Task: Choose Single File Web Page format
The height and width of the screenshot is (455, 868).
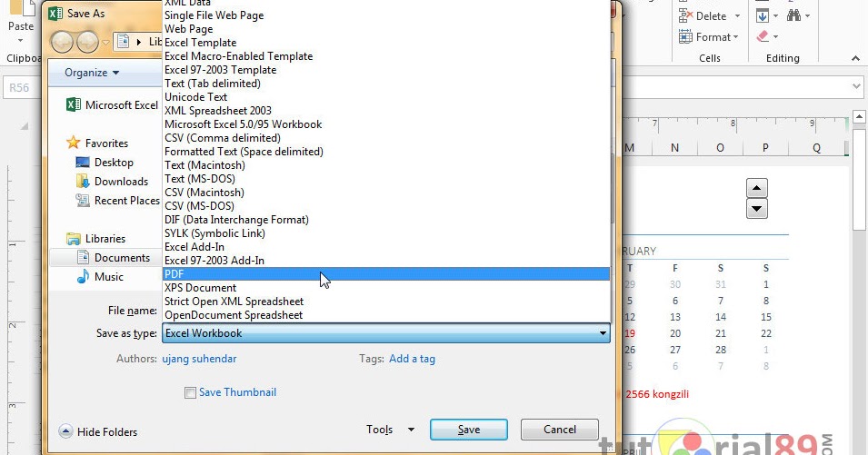Action: point(386,15)
